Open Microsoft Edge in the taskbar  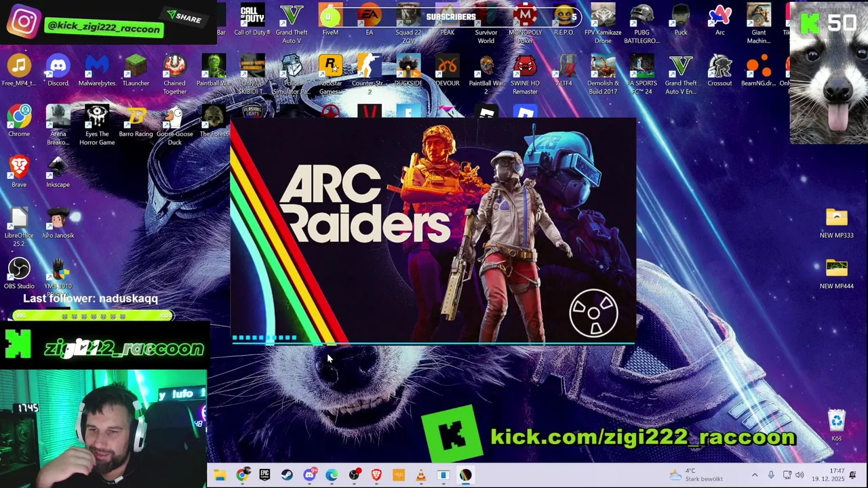(332, 475)
